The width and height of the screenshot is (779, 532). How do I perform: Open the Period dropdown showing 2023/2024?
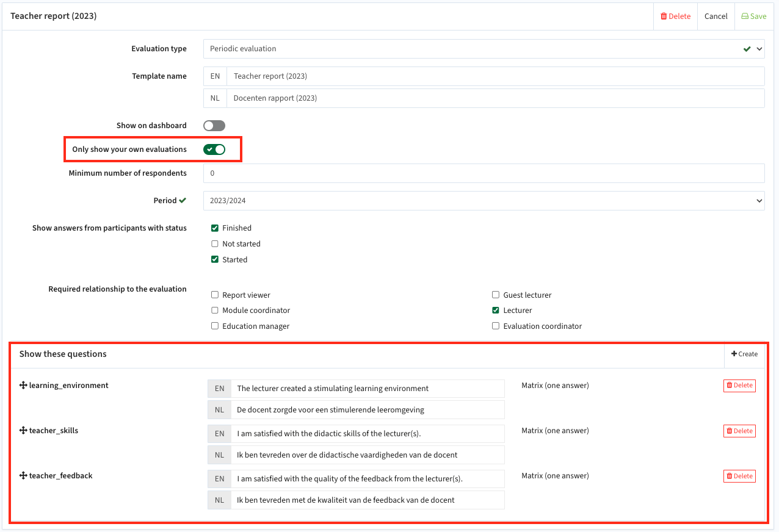(484, 201)
